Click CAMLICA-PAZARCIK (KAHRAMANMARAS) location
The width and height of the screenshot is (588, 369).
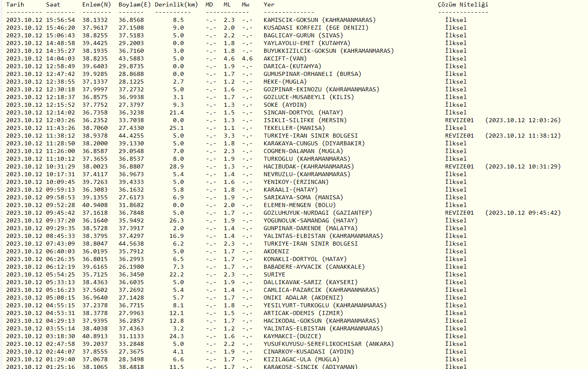(x=322, y=290)
